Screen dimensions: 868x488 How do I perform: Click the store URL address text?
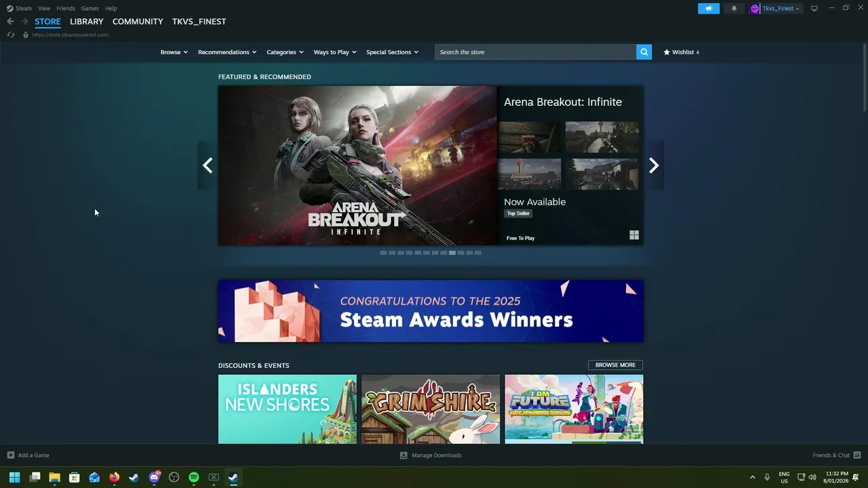tap(70, 35)
